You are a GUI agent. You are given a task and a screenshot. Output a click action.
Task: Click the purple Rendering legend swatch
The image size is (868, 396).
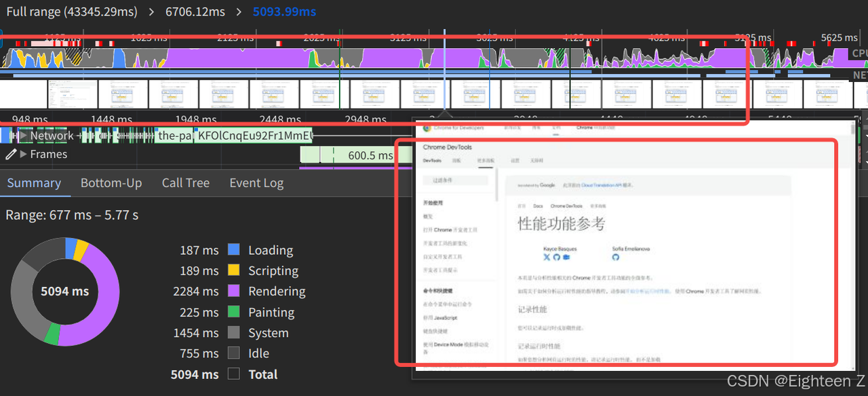234,291
